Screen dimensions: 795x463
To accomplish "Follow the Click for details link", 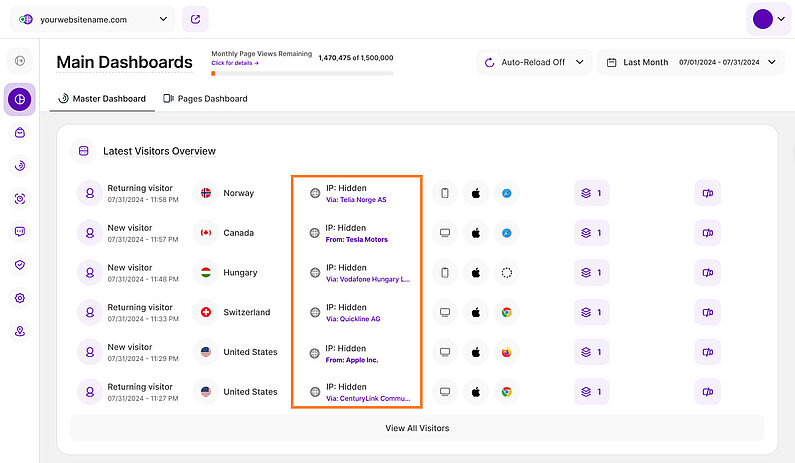I will 235,63.
